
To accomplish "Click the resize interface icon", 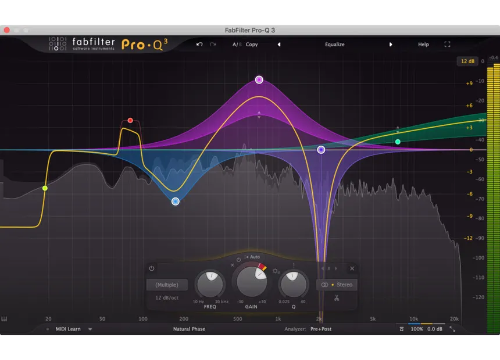I will tap(452, 329).
